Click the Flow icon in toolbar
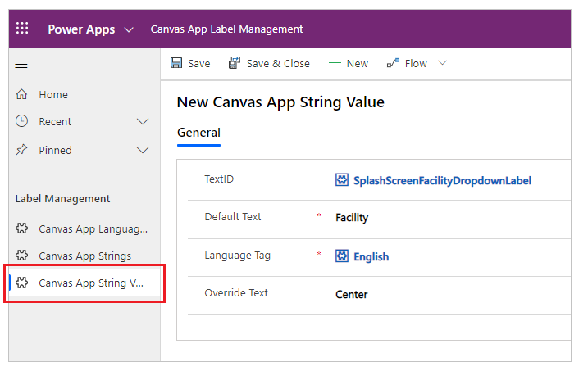Screen dimensions: 588x371 (x=393, y=63)
